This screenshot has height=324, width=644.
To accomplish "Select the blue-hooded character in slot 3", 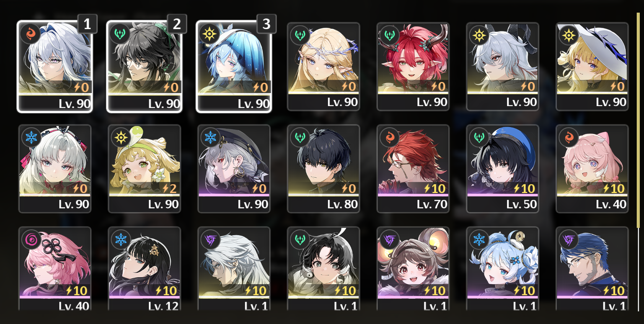I will point(234,67).
